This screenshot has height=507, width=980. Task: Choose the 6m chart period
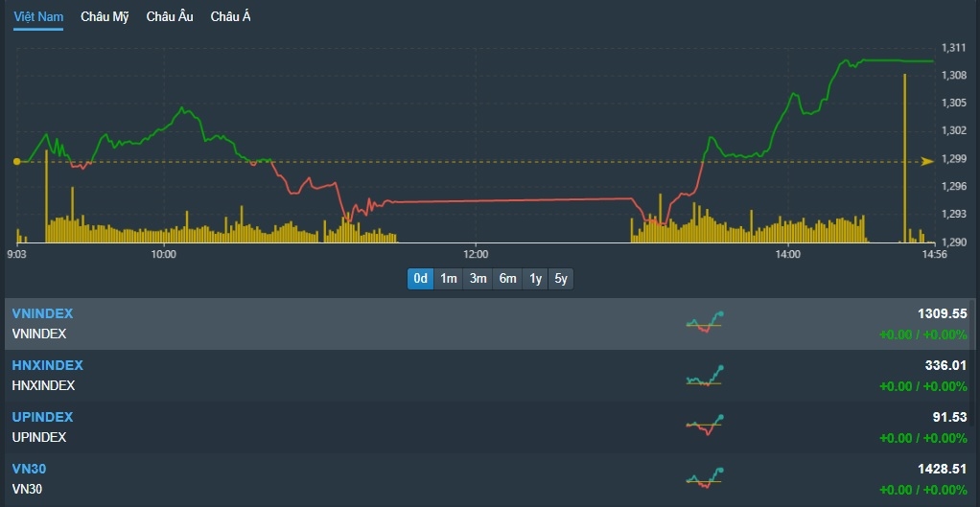tap(507, 279)
